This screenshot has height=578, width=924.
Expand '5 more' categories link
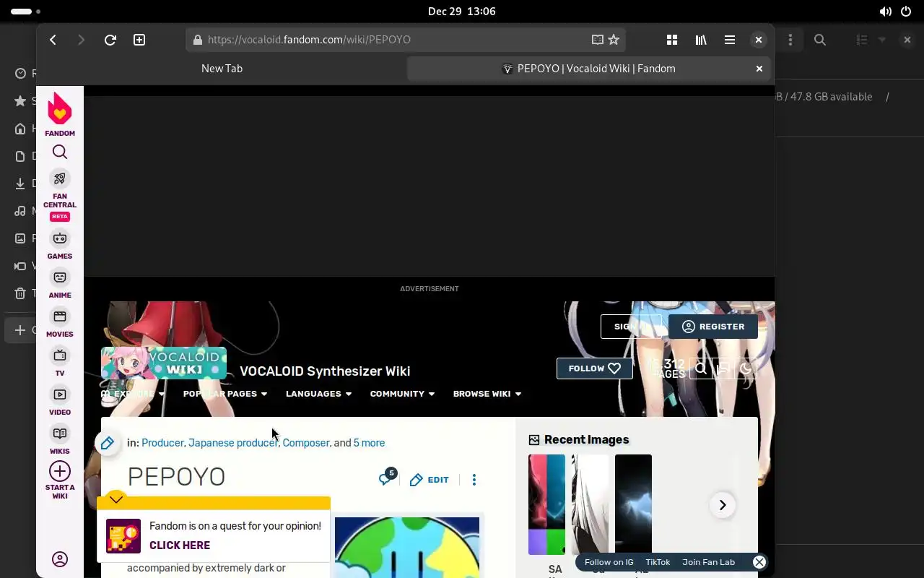pyautogui.click(x=369, y=443)
